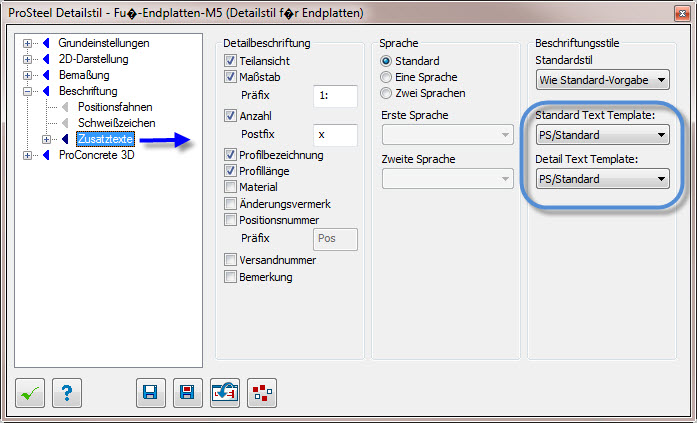Expand the Zusatztexte tree node
The width and height of the screenshot is (697, 423).
click(x=46, y=140)
